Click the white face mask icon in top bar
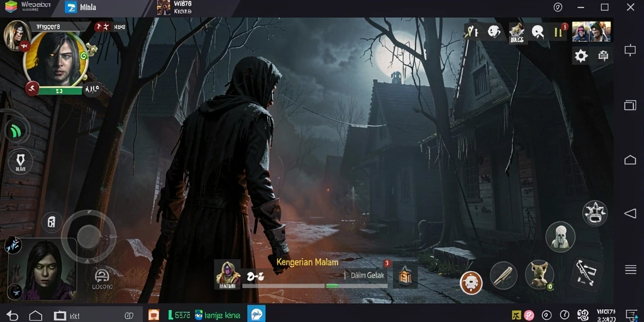This screenshot has height=322, width=644. 494,31
